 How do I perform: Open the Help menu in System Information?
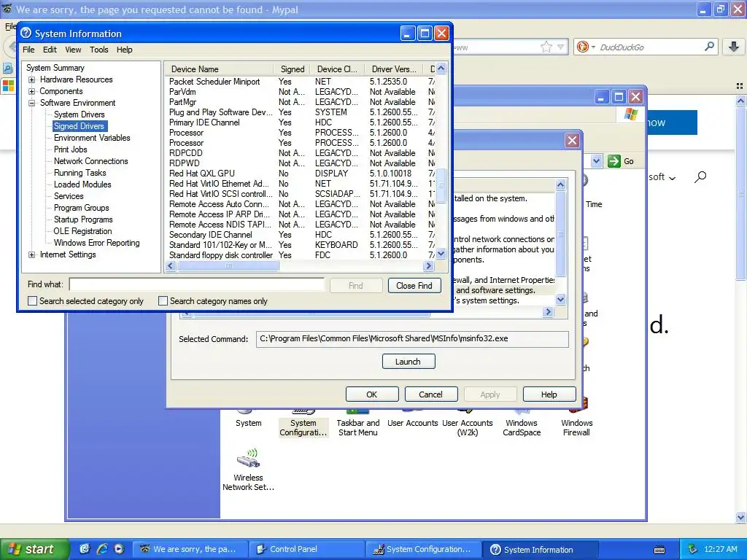(x=124, y=50)
